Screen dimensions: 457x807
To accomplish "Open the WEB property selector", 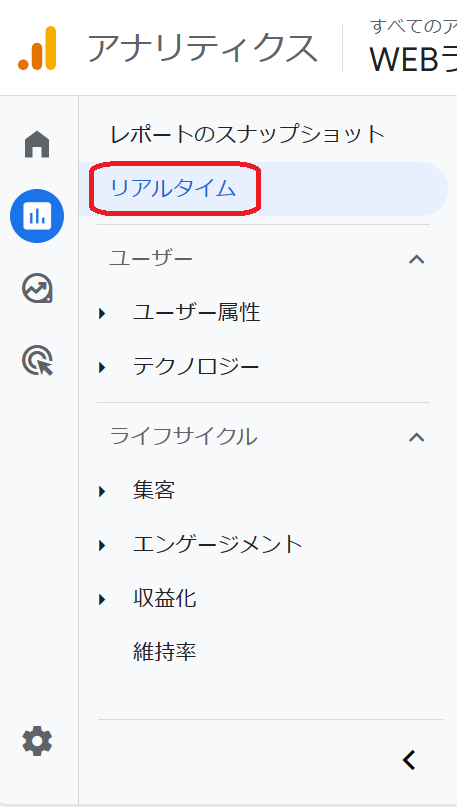I will [x=413, y=48].
